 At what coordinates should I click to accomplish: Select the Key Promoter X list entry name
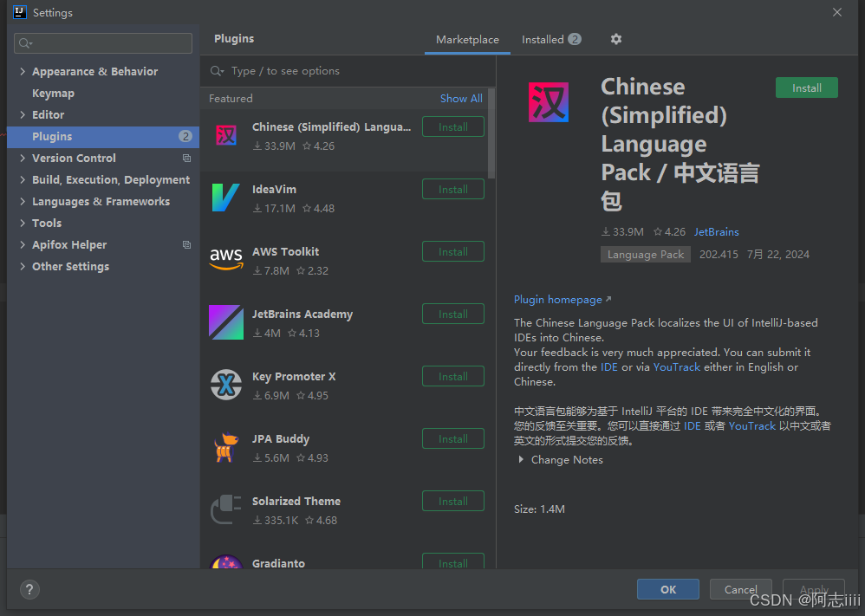click(x=294, y=377)
